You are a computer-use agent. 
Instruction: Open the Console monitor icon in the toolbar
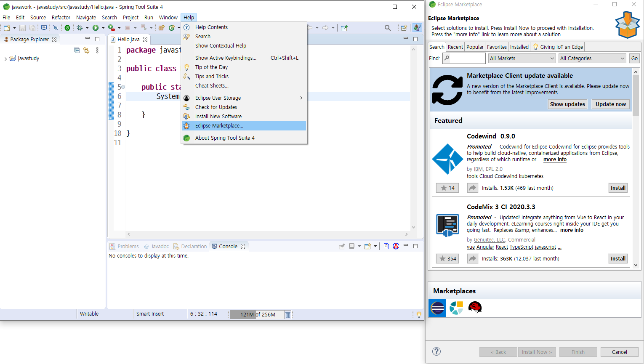[44, 28]
